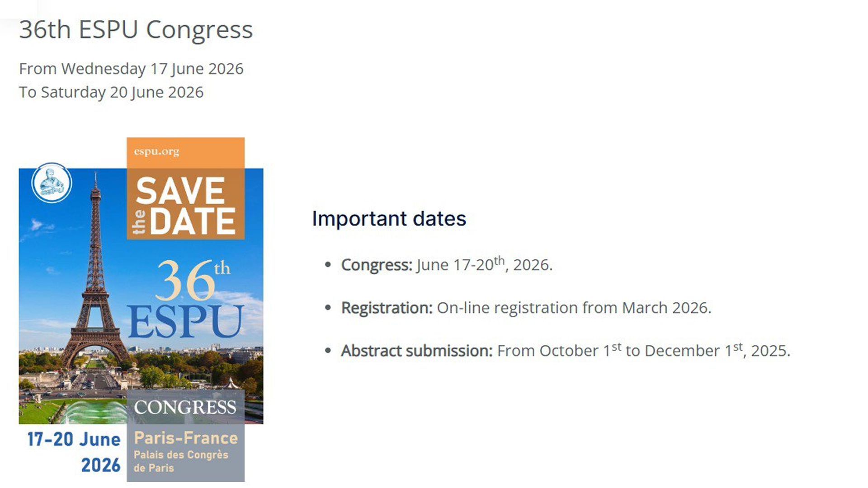Click the Paris-France text on poster
Viewport: 868px width, 488px height.
pos(186,438)
